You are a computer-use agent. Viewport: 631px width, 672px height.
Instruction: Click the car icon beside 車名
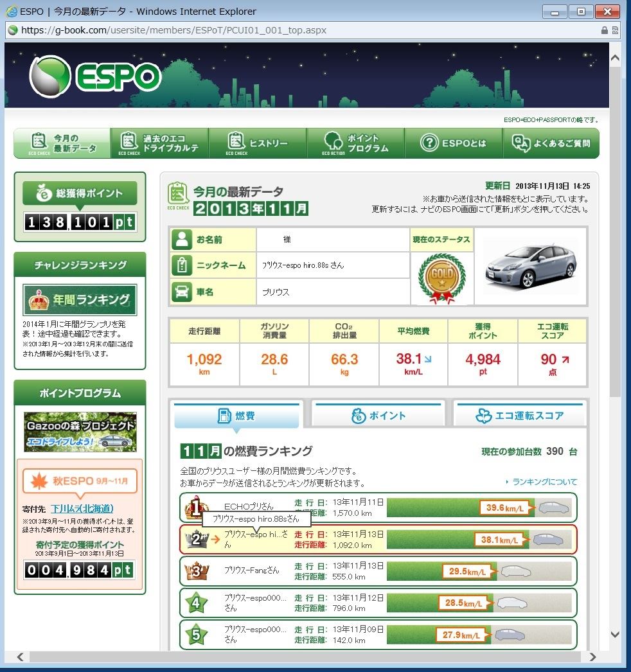tap(182, 292)
